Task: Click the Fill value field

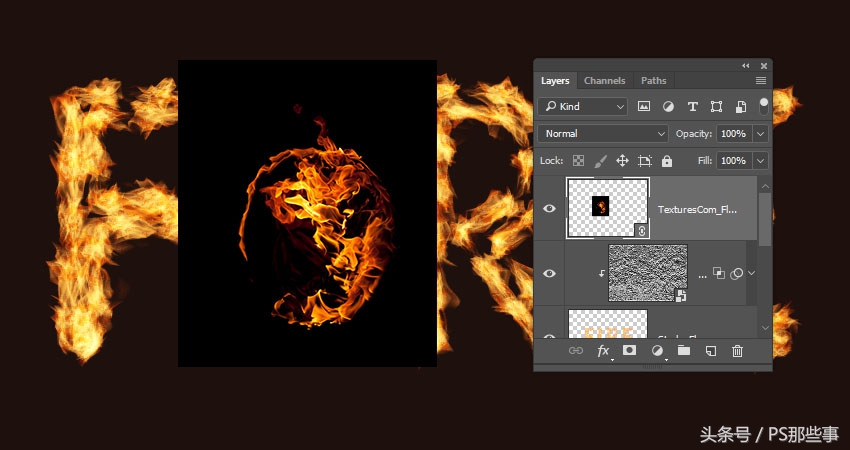Action: click(734, 161)
